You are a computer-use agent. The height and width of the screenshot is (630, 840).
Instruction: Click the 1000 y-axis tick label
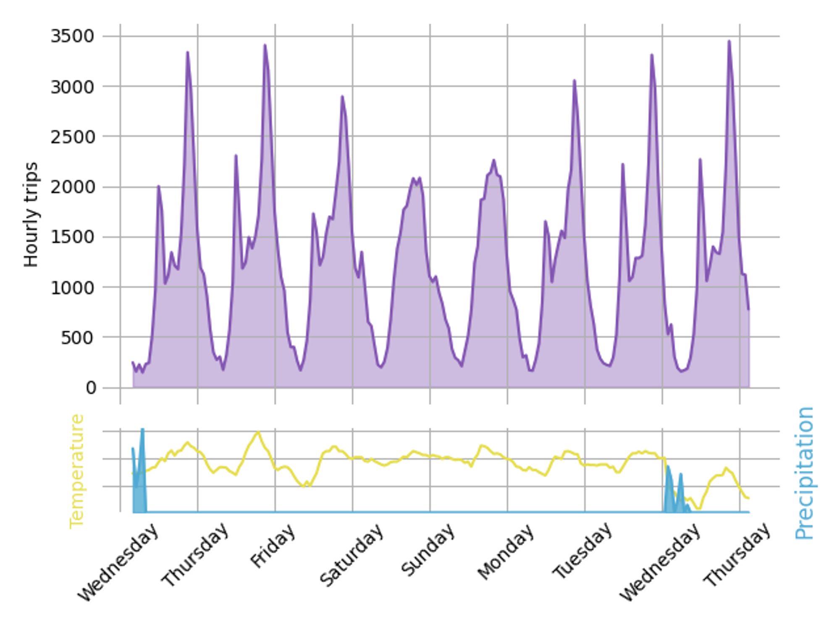click(x=72, y=288)
